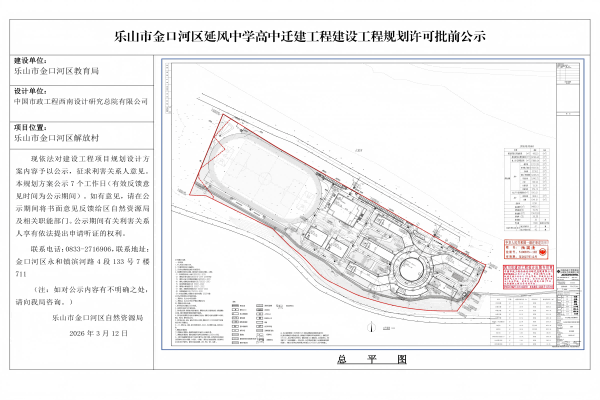Click the oval running track on the site plan
This screenshot has height=400, width=600.
pos(265,178)
